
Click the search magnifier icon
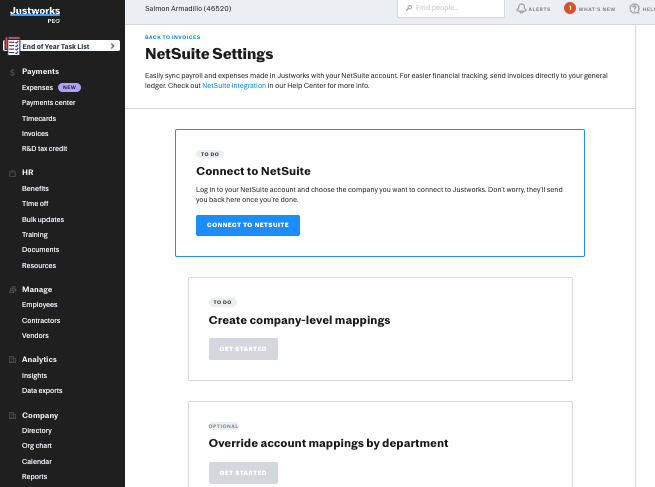[x=409, y=8]
